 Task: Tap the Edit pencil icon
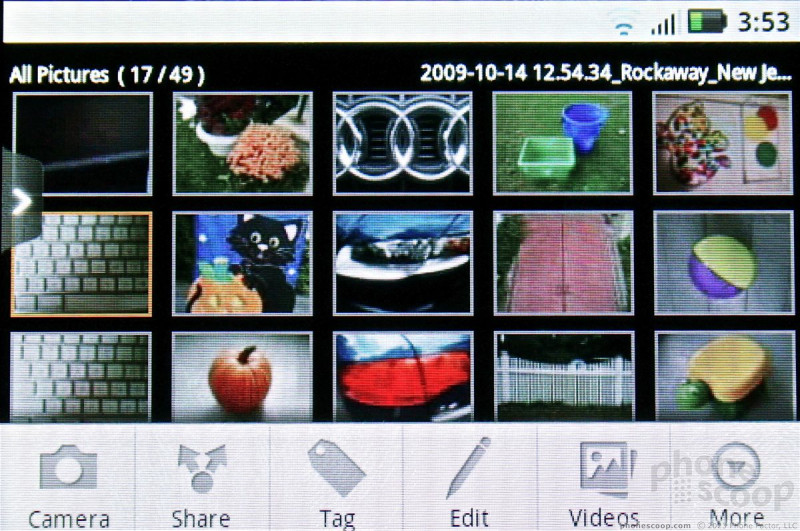[468, 468]
